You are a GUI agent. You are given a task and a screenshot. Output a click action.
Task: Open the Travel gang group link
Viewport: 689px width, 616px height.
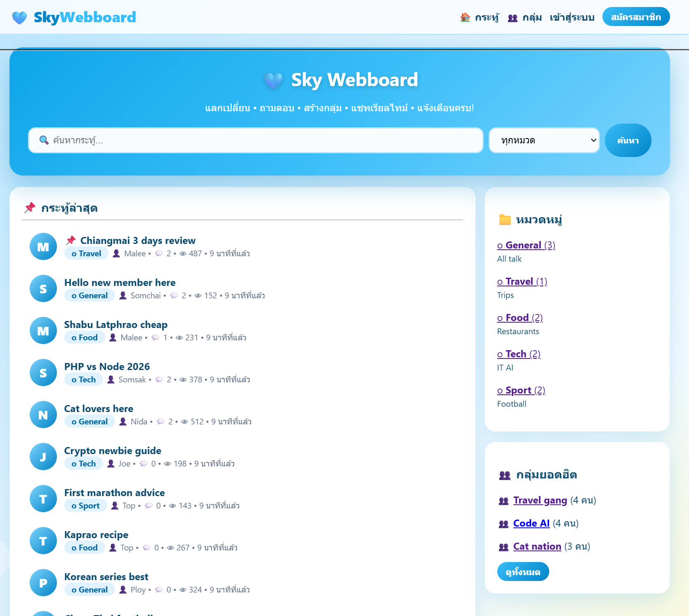[x=540, y=500]
